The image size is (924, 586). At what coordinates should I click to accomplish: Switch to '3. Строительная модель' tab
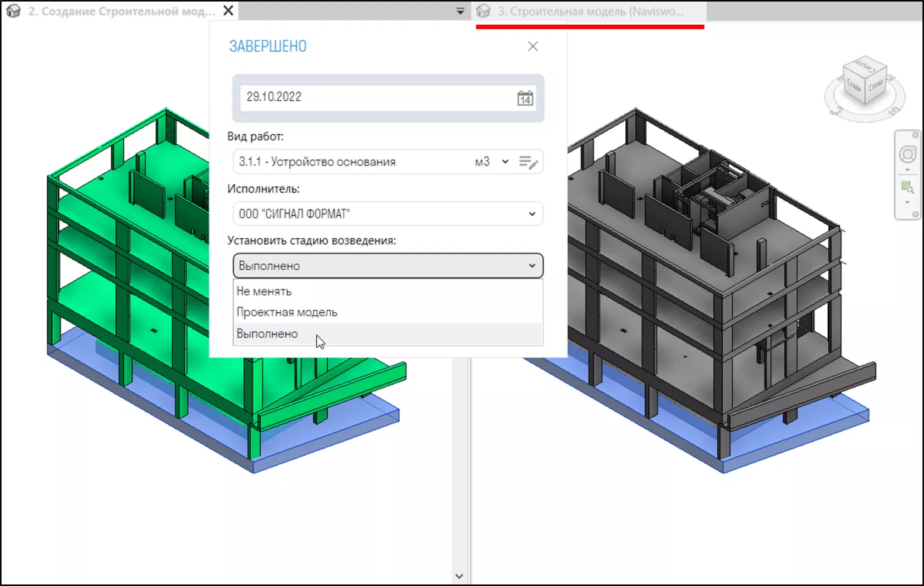pos(590,12)
